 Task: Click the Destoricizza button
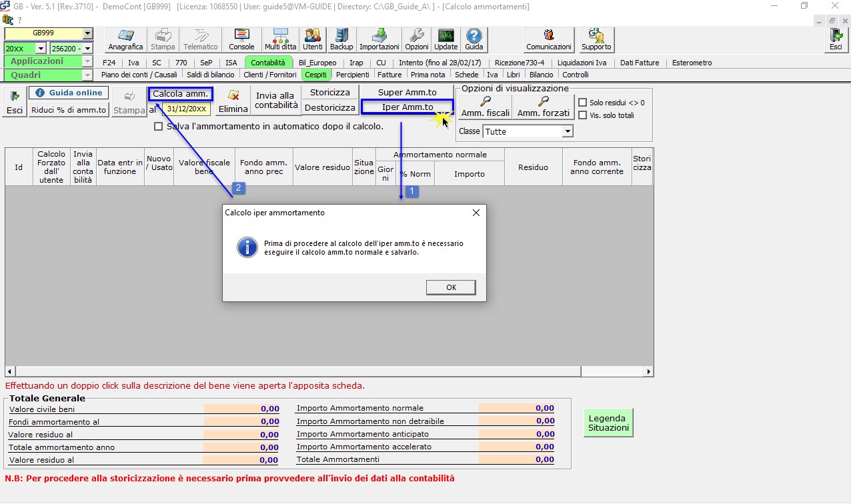pos(330,107)
